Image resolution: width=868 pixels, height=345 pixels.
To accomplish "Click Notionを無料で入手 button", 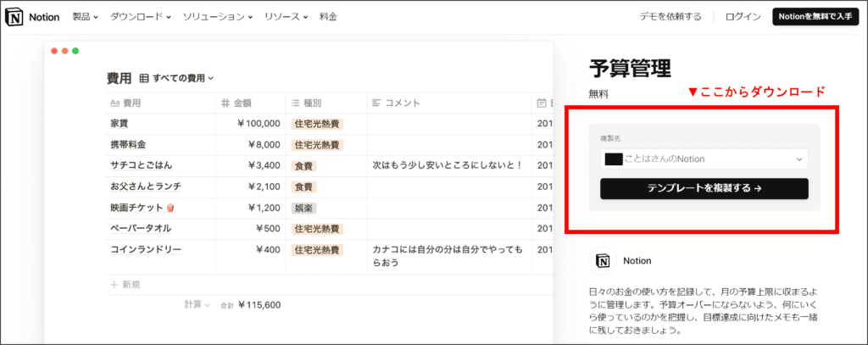I will coord(815,17).
